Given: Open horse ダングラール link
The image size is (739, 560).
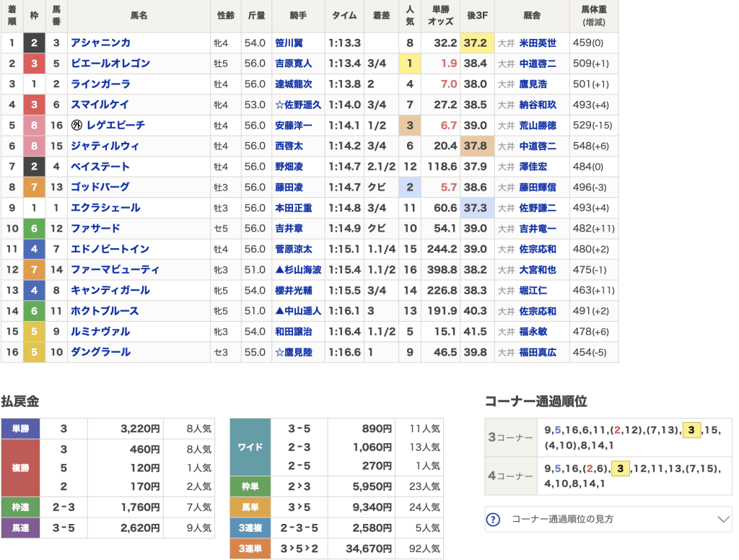Looking at the screenshot, I should tap(100, 352).
